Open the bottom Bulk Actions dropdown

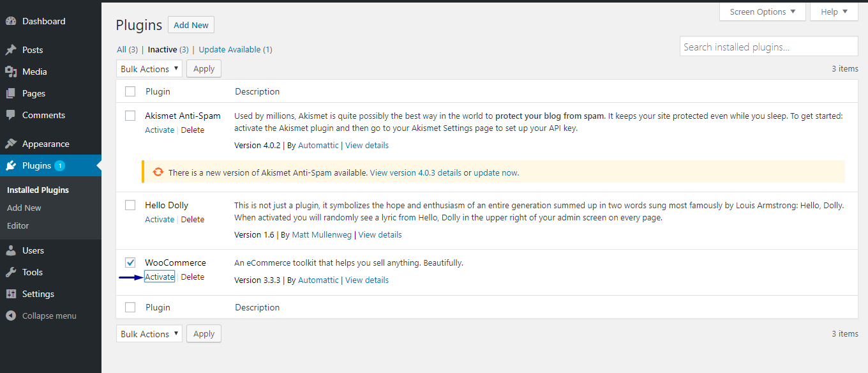[149, 334]
